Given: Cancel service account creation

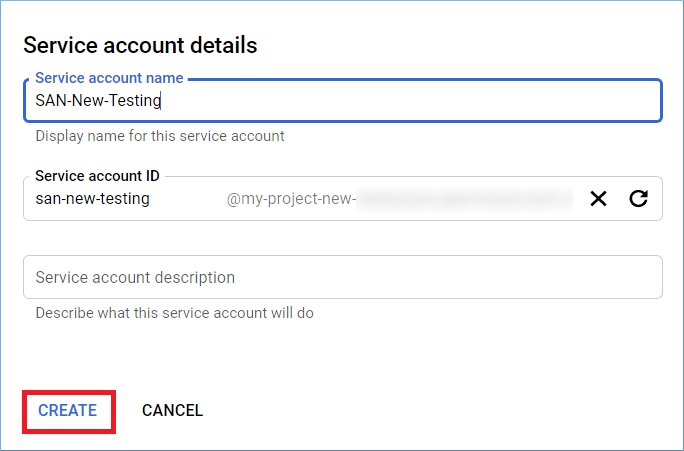Looking at the screenshot, I should 172,411.
